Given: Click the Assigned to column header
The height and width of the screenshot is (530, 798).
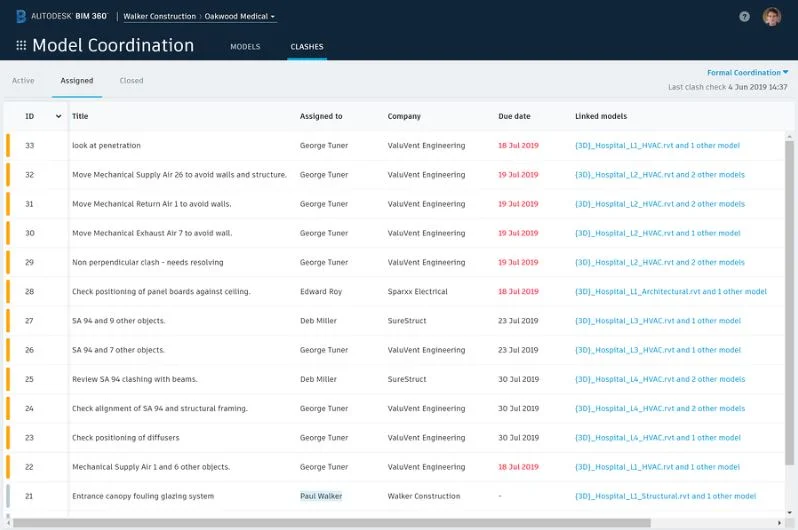Looking at the screenshot, I should point(321,116).
